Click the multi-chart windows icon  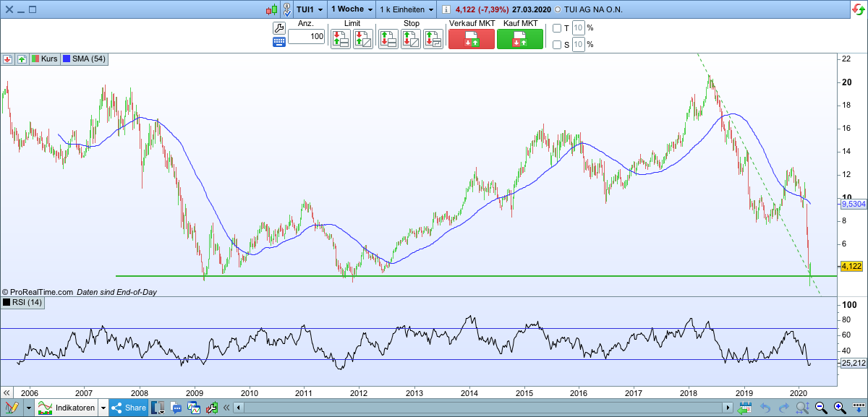(x=194, y=408)
